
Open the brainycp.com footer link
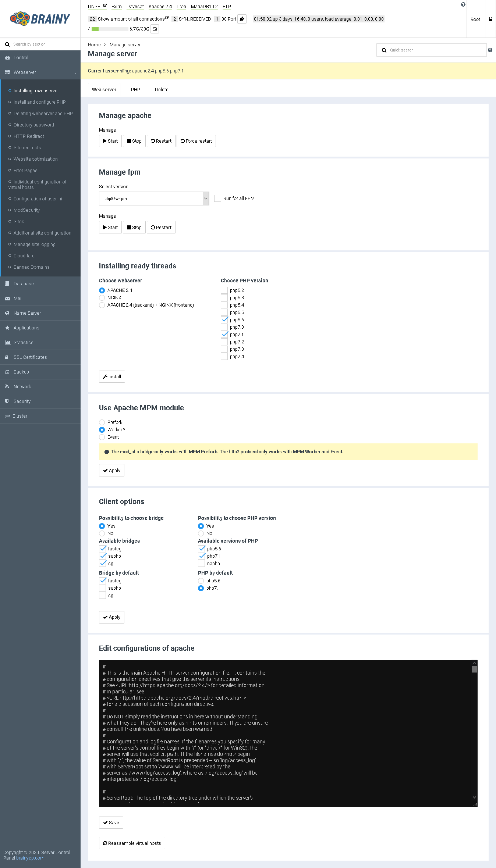pos(30,858)
